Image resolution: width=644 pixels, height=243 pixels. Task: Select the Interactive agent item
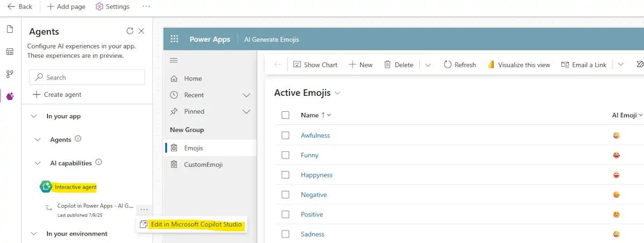(76, 187)
